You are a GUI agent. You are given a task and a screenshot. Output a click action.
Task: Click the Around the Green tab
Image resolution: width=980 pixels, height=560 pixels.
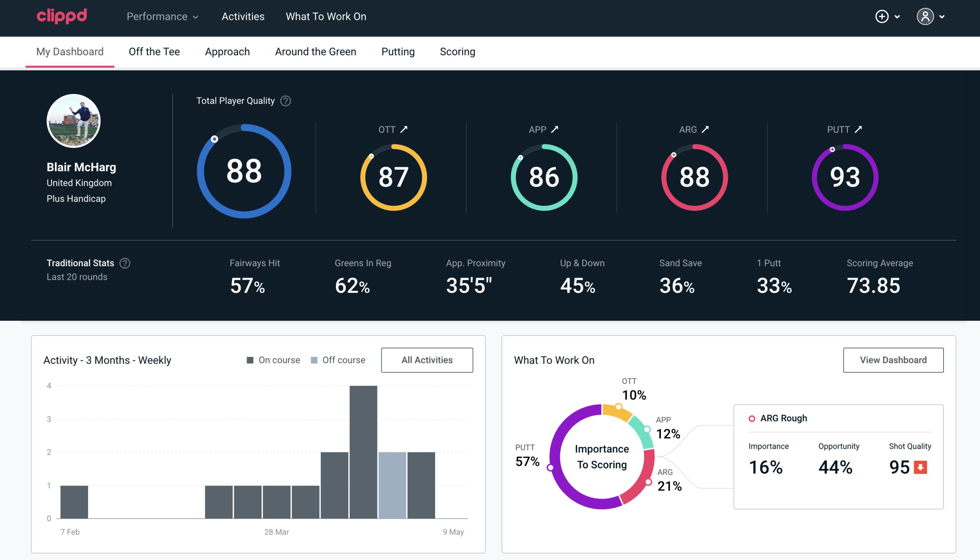tap(315, 51)
